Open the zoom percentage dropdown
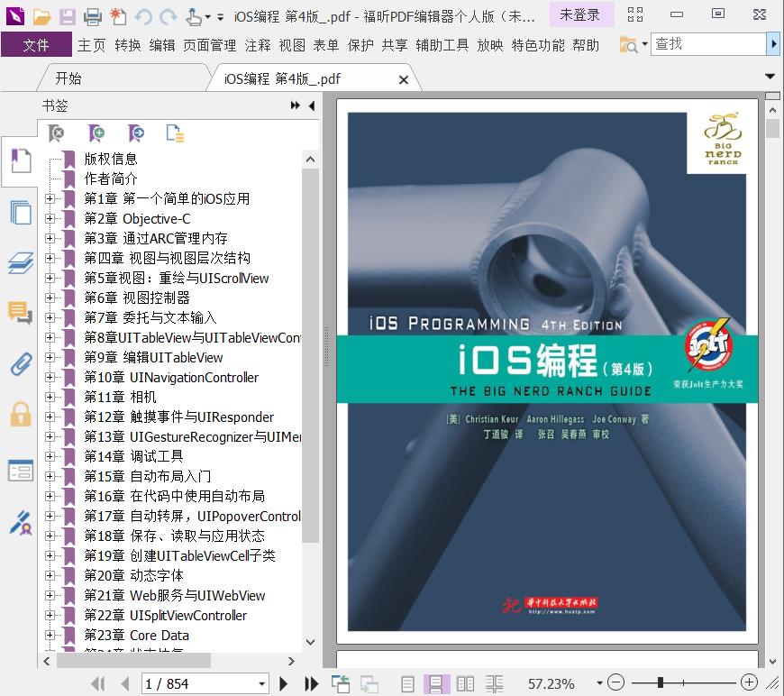This screenshot has height=696, width=784. pyautogui.click(x=599, y=683)
